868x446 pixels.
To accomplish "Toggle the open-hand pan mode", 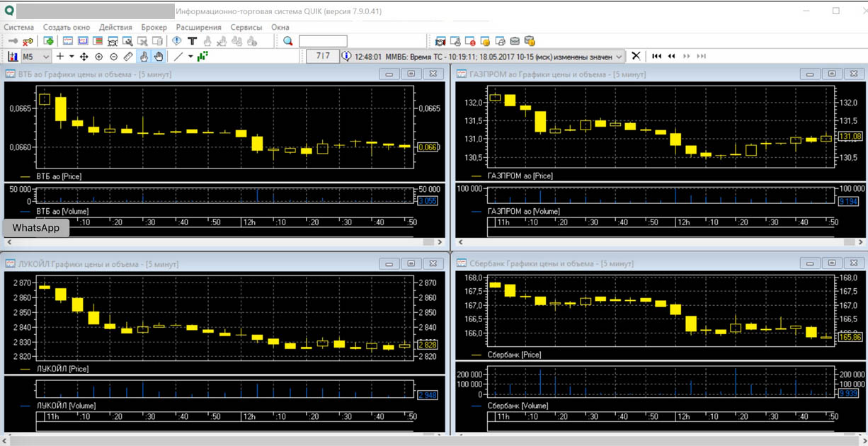I will 158,56.
